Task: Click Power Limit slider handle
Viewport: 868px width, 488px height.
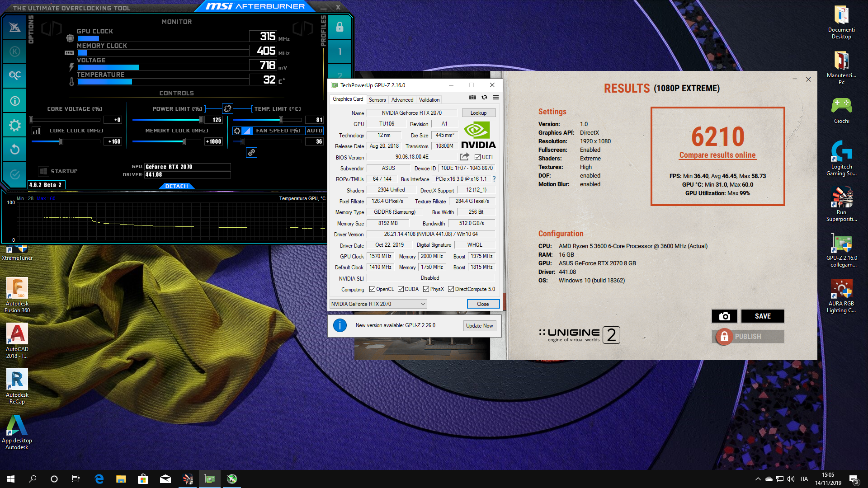Action: (201, 120)
